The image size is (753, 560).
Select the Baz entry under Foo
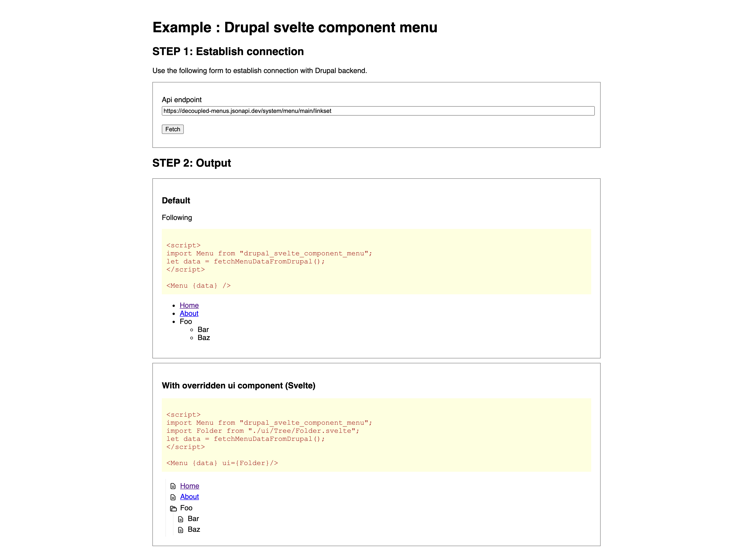point(194,529)
